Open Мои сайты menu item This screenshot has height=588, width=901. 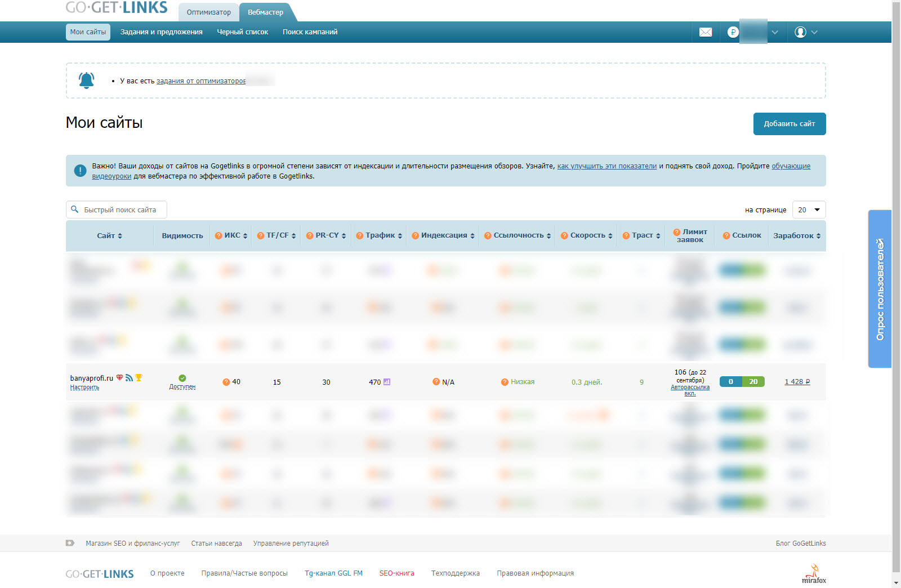[88, 32]
